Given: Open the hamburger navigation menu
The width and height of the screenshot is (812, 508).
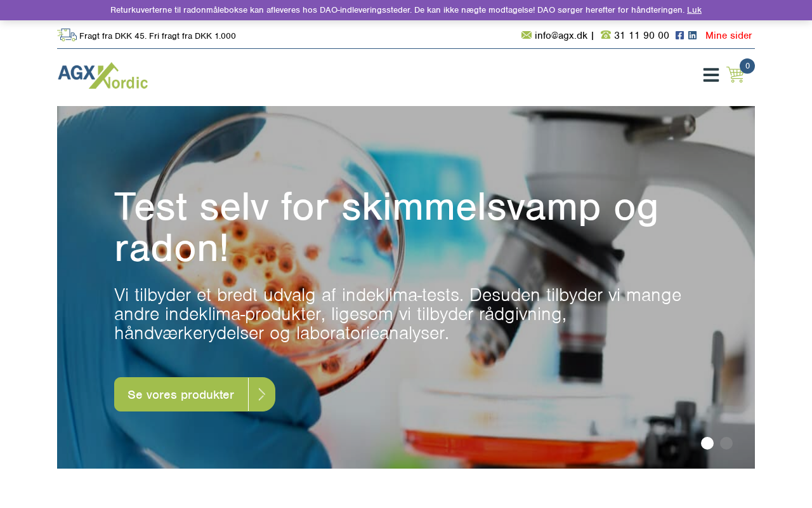Looking at the screenshot, I should [711, 75].
